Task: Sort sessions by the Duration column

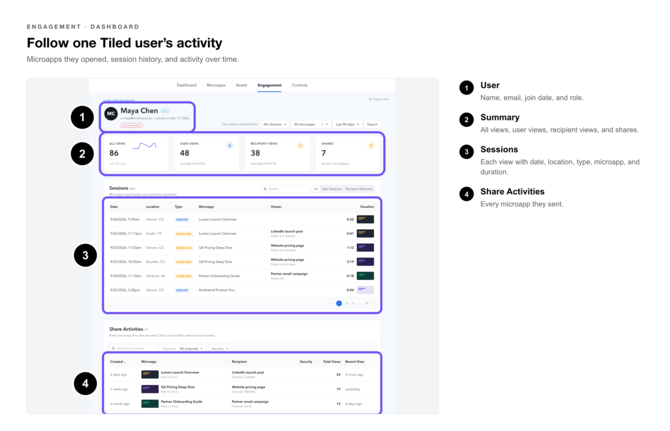Action: pos(367,207)
